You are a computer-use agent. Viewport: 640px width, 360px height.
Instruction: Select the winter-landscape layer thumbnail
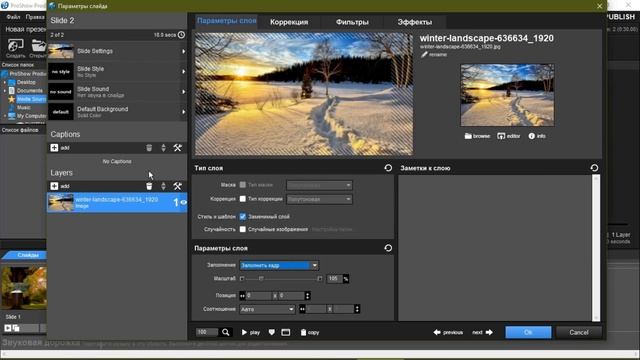61,202
